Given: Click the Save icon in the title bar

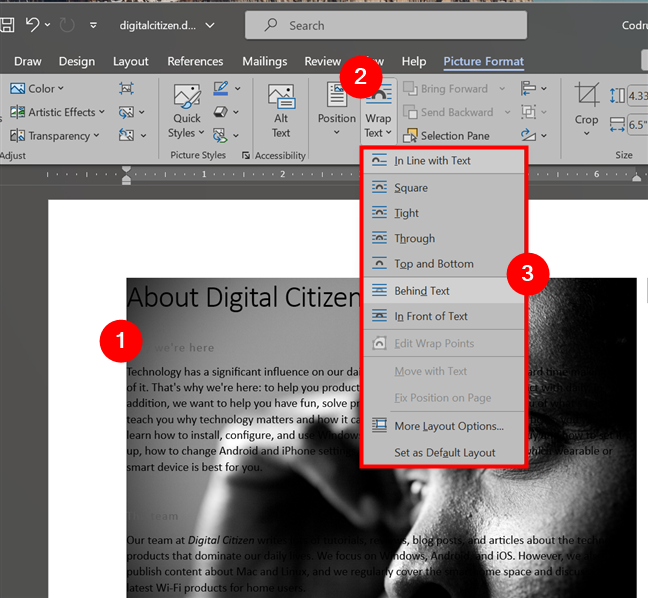Looking at the screenshot, I should click(7, 25).
